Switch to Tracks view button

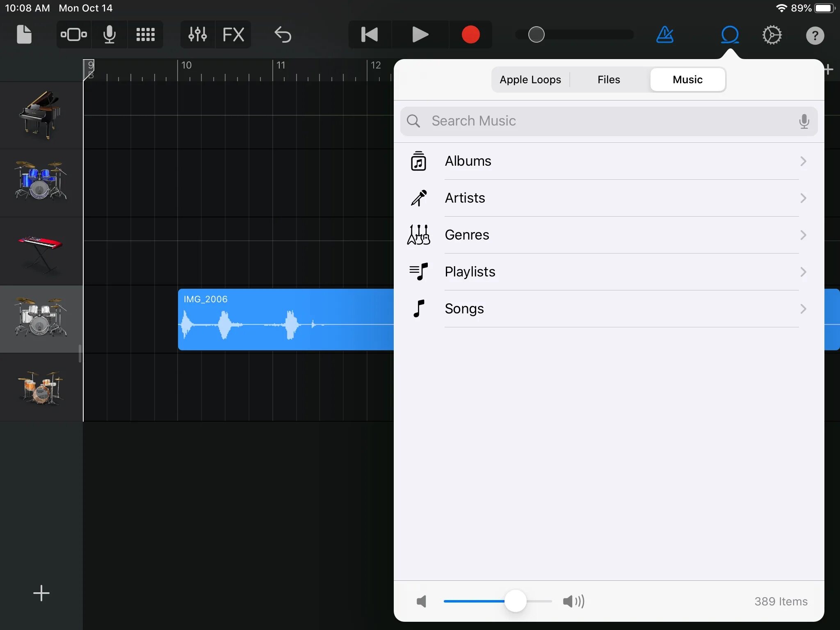[x=74, y=35]
